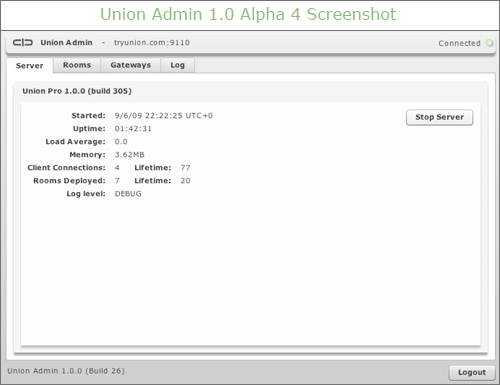Viewport: 500px width, 385px height.
Task: Click the Stop Server button
Action: (439, 117)
